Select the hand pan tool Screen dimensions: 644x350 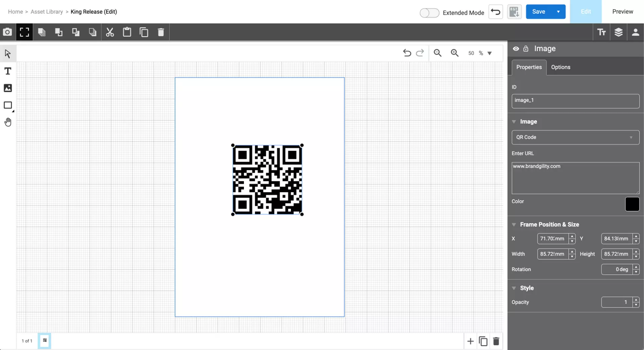tap(8, 122)
